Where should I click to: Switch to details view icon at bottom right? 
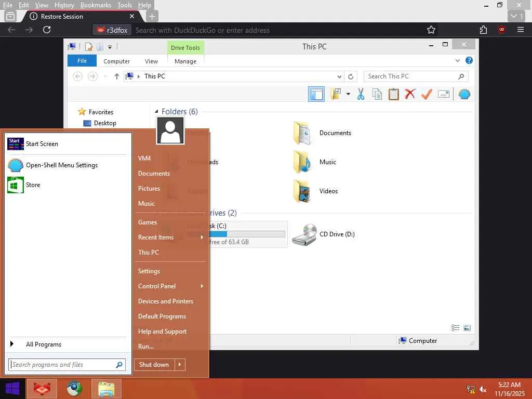tap(455, 328)
